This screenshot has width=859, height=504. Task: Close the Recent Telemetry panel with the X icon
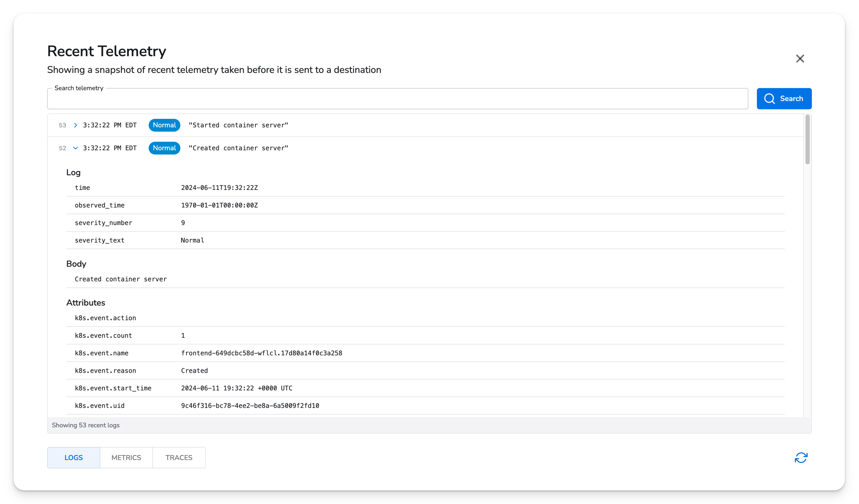coord(800,59)
